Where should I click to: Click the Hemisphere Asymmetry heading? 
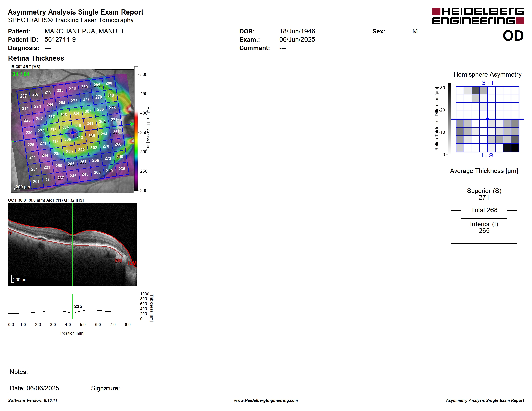487,75
